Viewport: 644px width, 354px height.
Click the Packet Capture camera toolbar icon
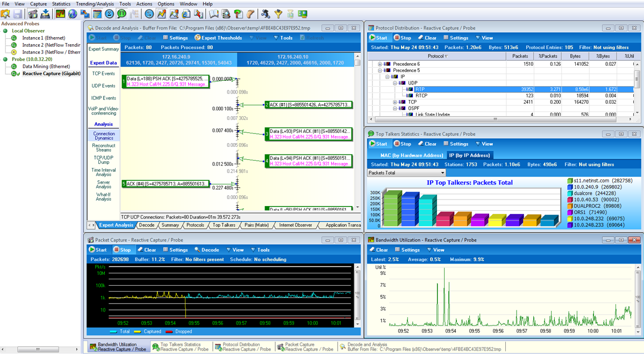click(x=33, y=14)
